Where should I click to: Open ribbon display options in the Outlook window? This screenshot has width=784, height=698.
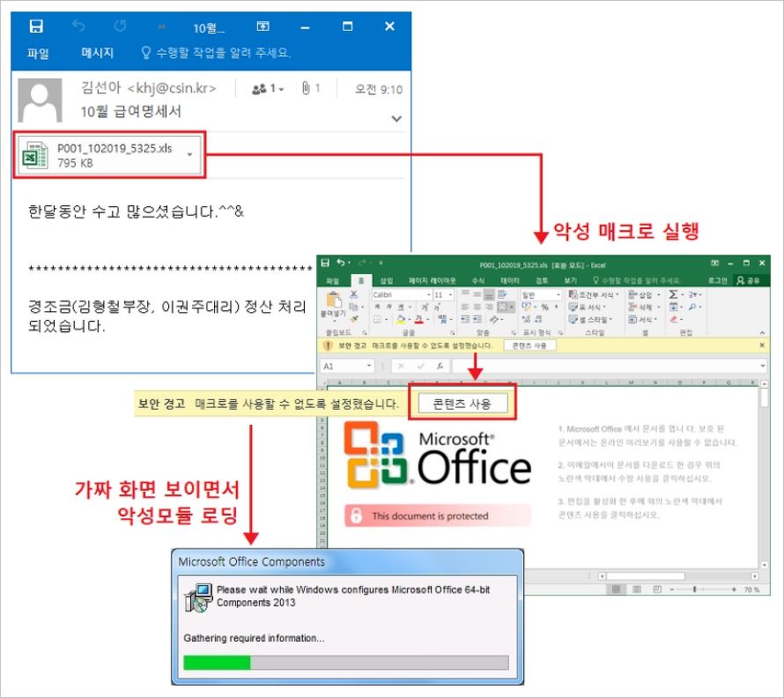click(x=263, y=26)
